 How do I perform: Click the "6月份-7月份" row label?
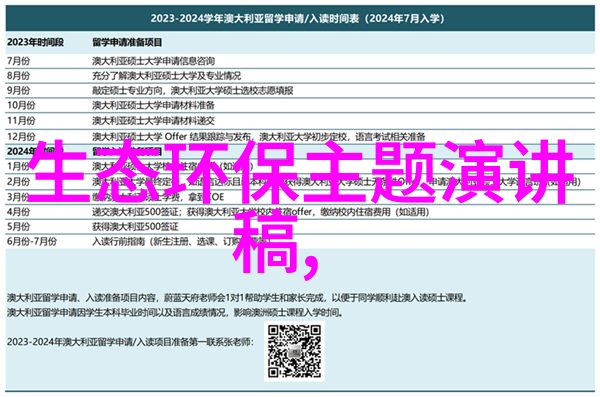pyautogui.click(x=32, y=242)
